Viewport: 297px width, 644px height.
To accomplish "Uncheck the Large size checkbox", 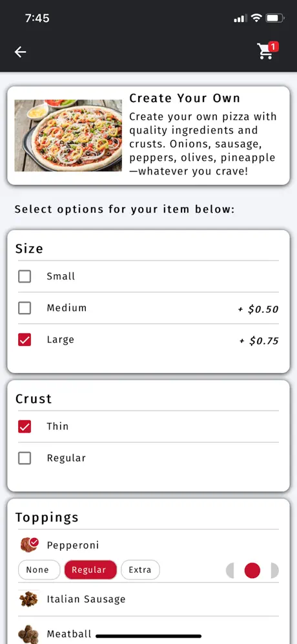I will [25, 339].
